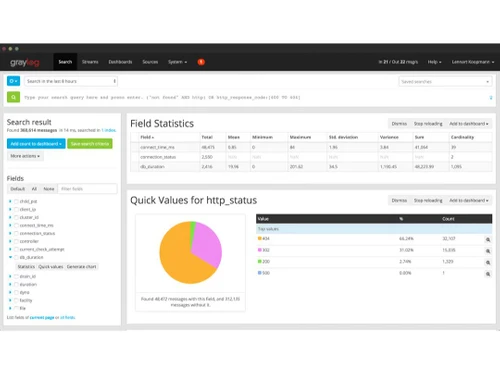
Task: Click the orange 404 color swatch
Action: coord(260,238)
